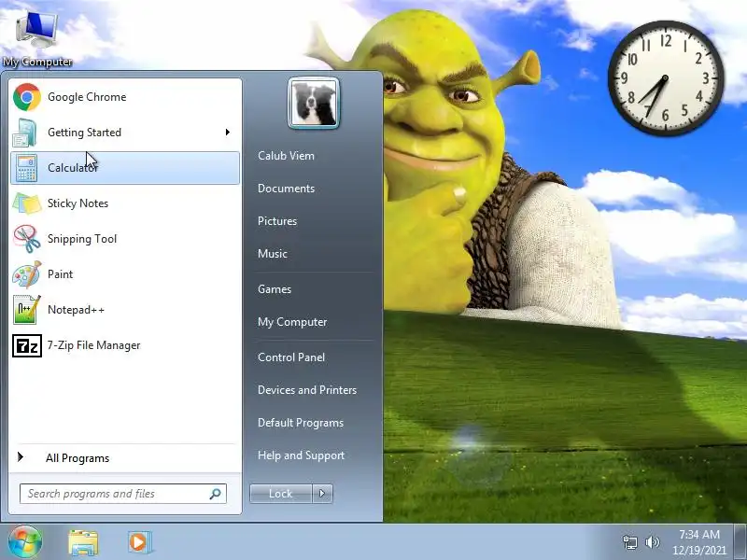This screenshot has width=747, height=560.
Task: Launch Windows Media Player from the taskbar
Action: tap(139, 542)
